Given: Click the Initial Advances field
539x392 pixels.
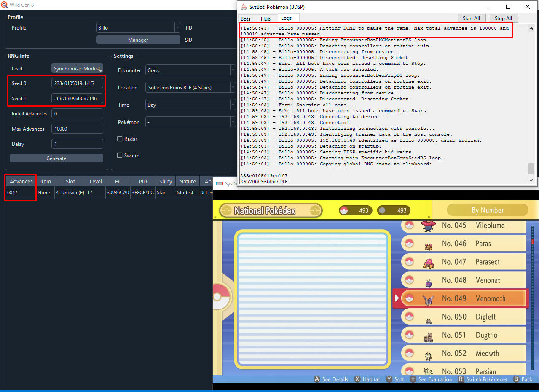Looking at the screenshot, I should (x=77, y=114).
